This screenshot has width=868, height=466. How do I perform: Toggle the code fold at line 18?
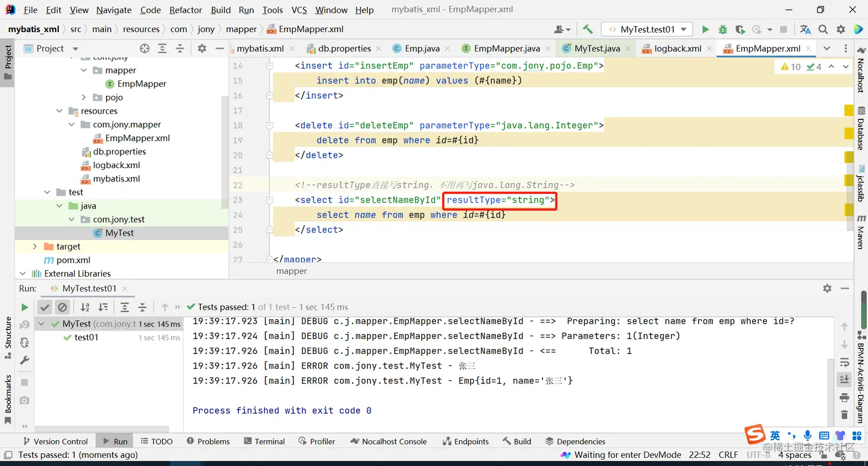click(270, 126)
